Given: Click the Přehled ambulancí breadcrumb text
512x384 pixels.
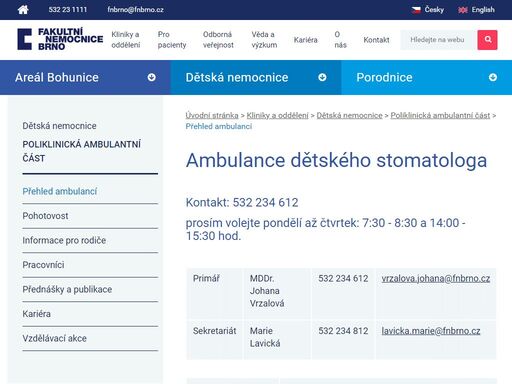Looking at the screenshot, I should point(219,126).
